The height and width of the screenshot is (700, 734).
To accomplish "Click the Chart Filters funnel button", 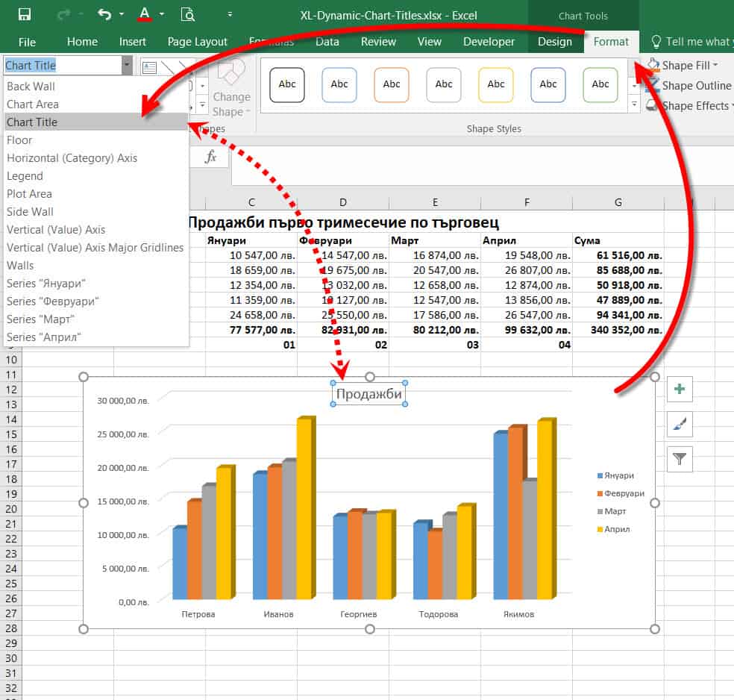I will coord(680,459).
